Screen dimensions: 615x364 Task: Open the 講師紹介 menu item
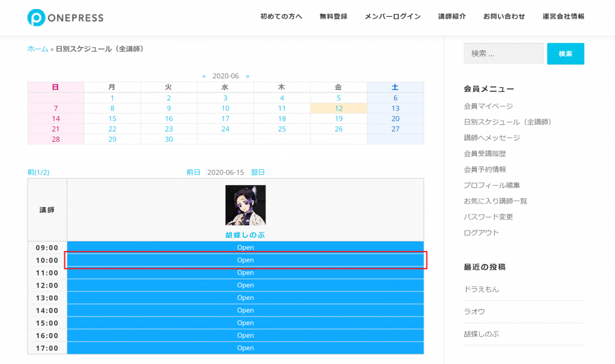[x=452, y=16]
